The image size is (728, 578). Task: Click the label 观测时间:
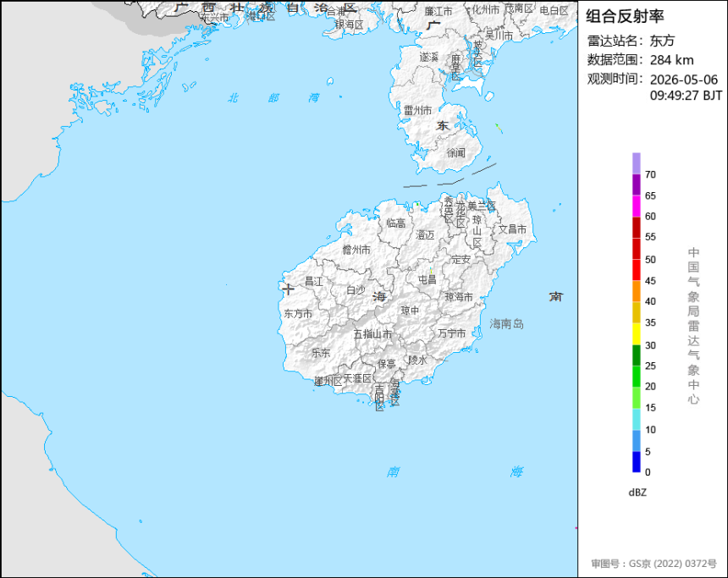click(x=615, y=80)
